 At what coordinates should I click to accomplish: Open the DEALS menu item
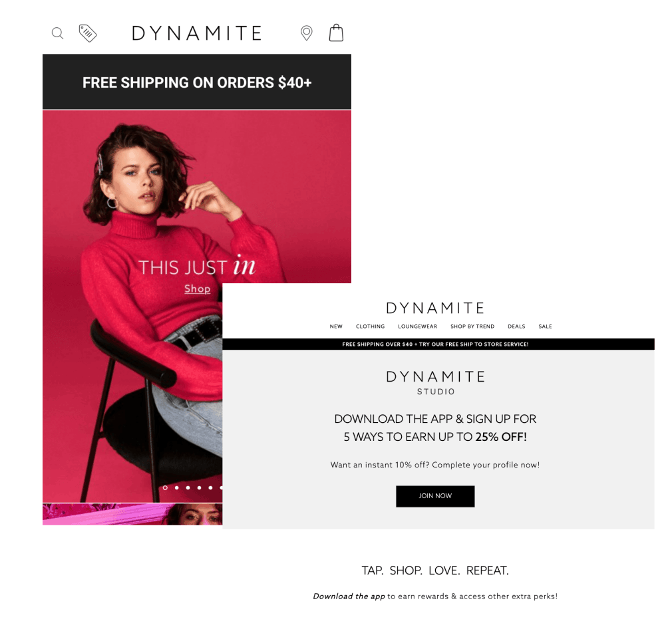point(516,326)
